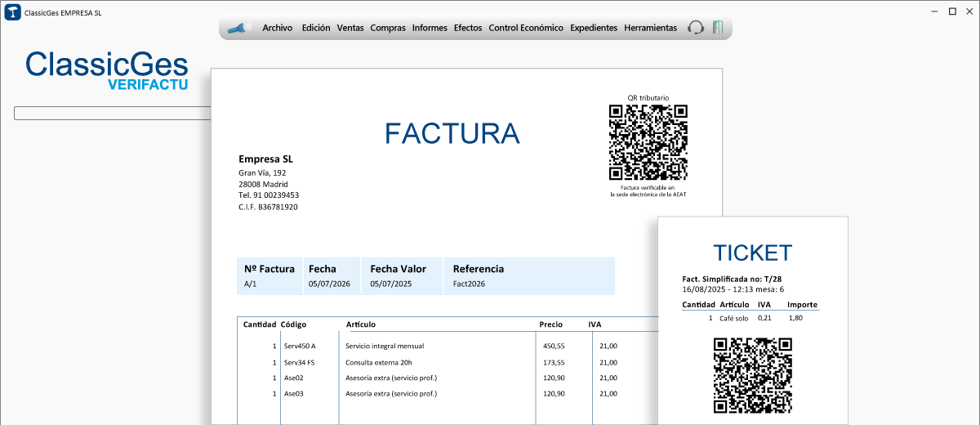Open the Edición menu

tap(316, 28)
